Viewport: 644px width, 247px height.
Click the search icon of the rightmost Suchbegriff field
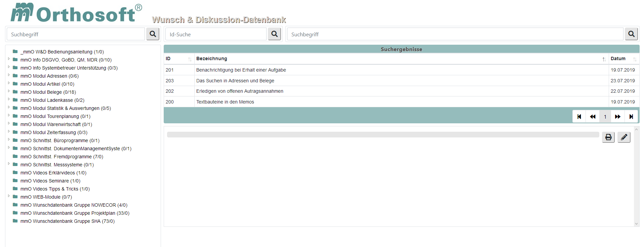click(x=631, y=34)
